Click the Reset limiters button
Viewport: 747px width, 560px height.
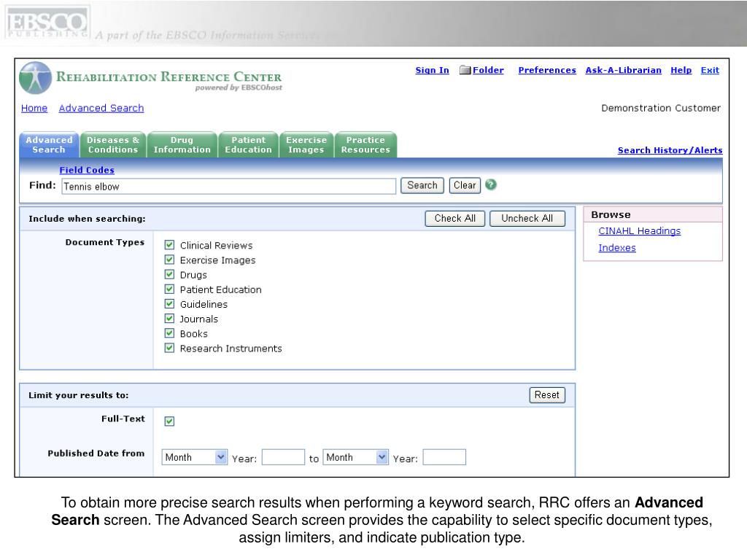click(x=547, y=394)
